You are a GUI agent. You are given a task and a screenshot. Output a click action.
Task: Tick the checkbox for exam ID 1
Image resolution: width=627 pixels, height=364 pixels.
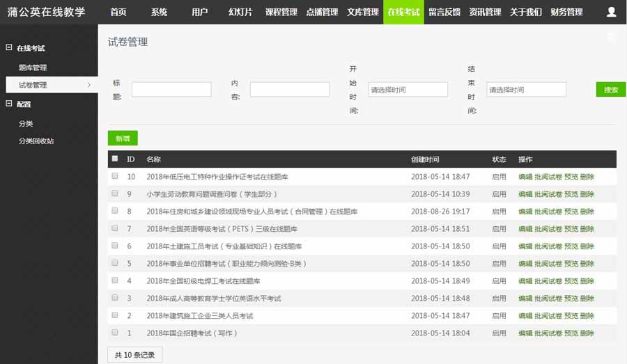click(x=115, y=333)
